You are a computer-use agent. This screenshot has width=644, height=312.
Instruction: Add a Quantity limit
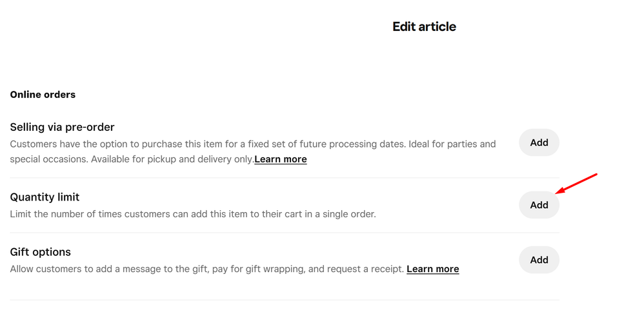pos(539,205)
